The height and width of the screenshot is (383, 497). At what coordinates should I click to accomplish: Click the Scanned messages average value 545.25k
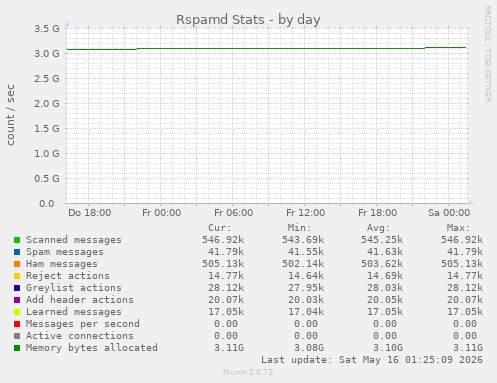point(382,240)
